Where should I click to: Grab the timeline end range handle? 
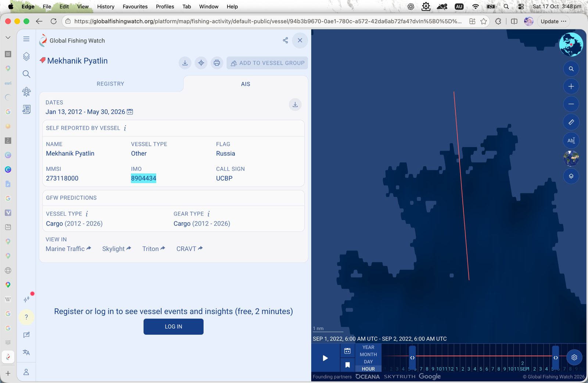tap(556, 358)
